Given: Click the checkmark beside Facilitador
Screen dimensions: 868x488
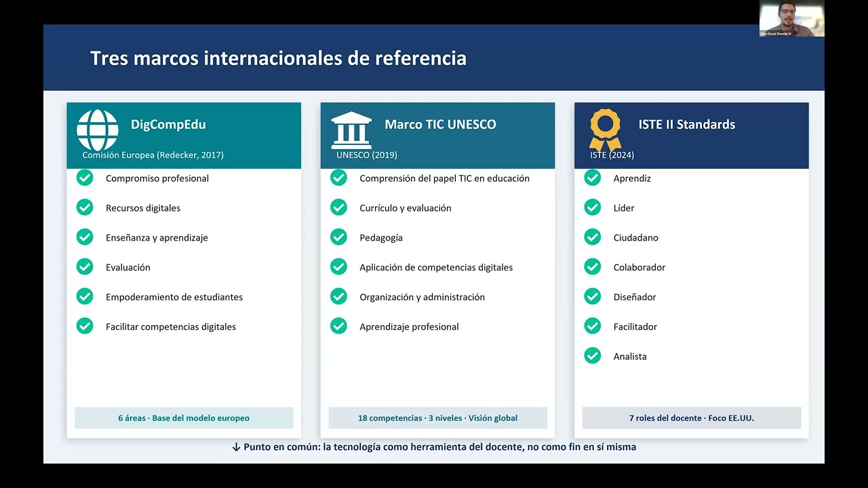Looking at the screenshot, I should [593, 326].
